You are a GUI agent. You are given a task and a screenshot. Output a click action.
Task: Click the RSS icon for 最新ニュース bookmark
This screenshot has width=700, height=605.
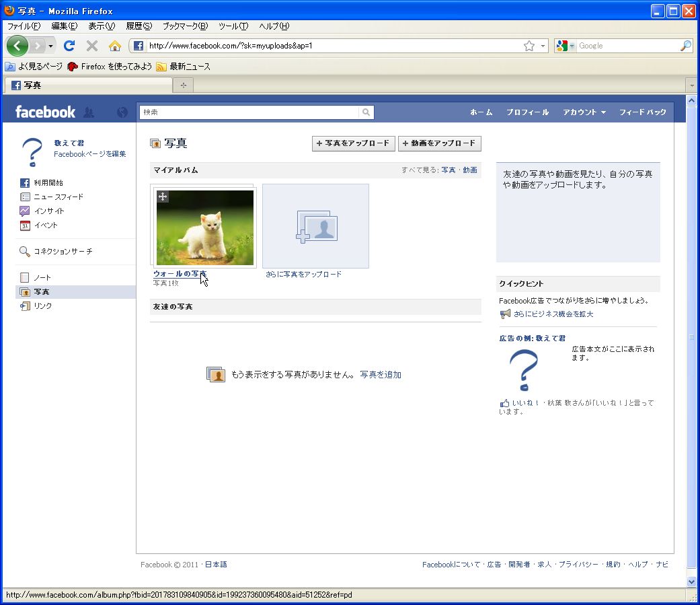pos(161,67)
